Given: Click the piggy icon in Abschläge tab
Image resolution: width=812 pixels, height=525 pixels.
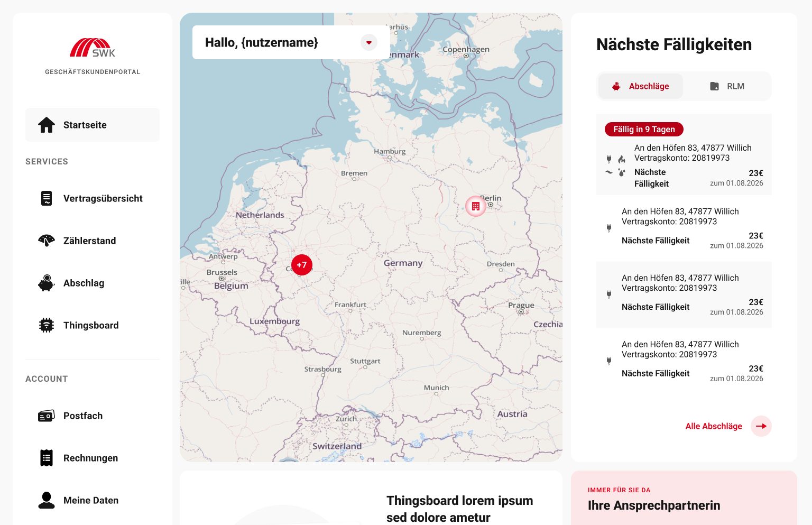Looking at the screenshot, I should 616,86.
